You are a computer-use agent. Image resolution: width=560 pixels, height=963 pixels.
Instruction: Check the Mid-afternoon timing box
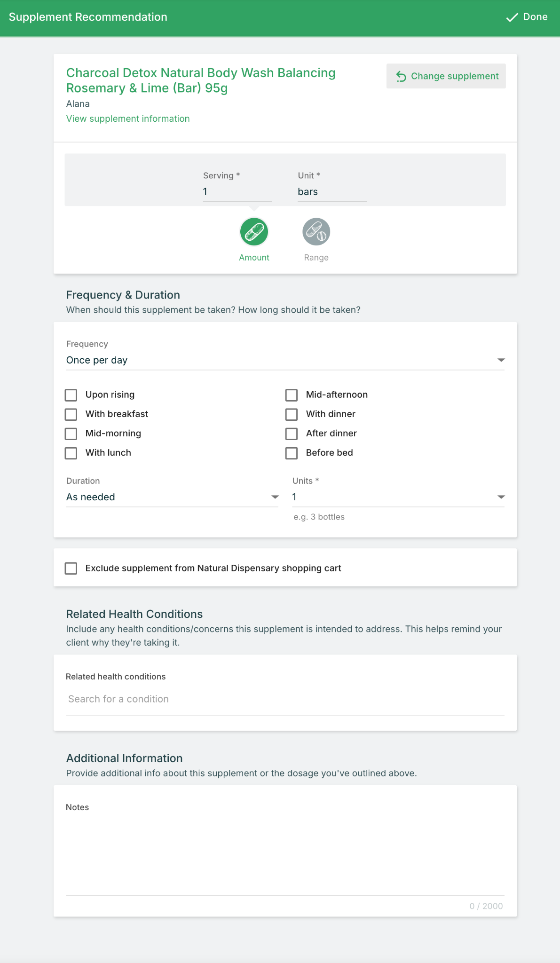(292, 395)
